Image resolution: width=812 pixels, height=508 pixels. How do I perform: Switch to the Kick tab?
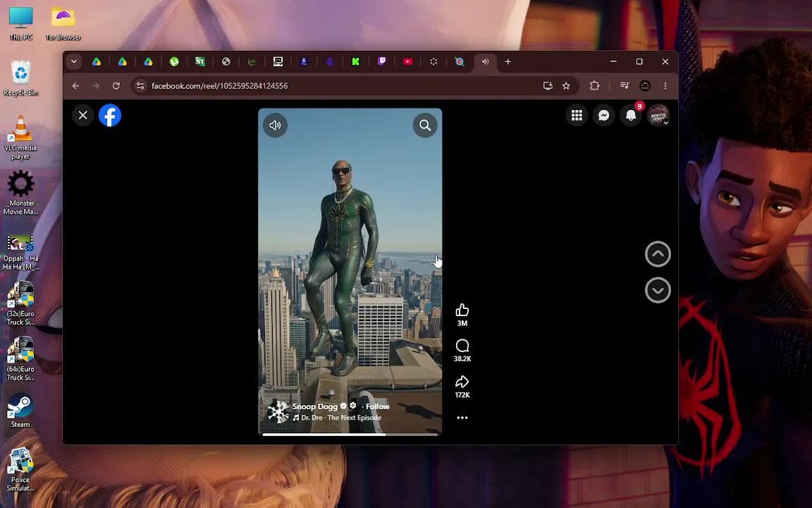(355, 61)
